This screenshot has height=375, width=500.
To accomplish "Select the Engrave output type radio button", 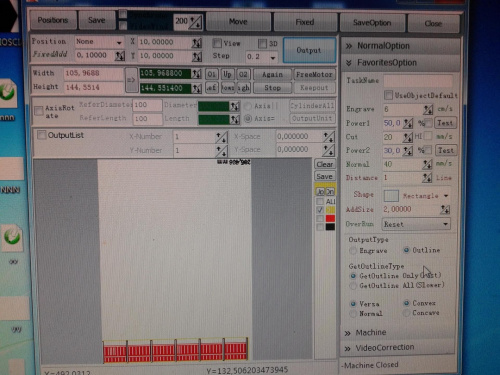I will (353, 250).
